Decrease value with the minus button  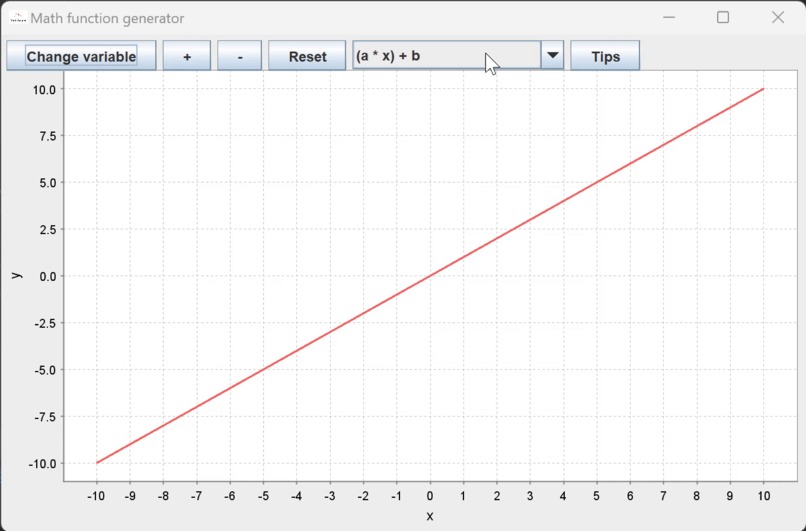tap(240, 56)
